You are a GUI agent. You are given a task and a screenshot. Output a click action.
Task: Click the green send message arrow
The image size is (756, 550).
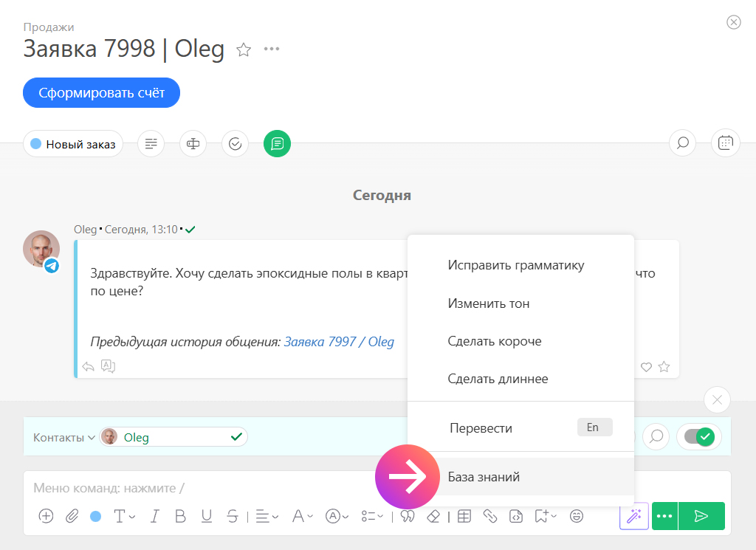click(701, 516)
